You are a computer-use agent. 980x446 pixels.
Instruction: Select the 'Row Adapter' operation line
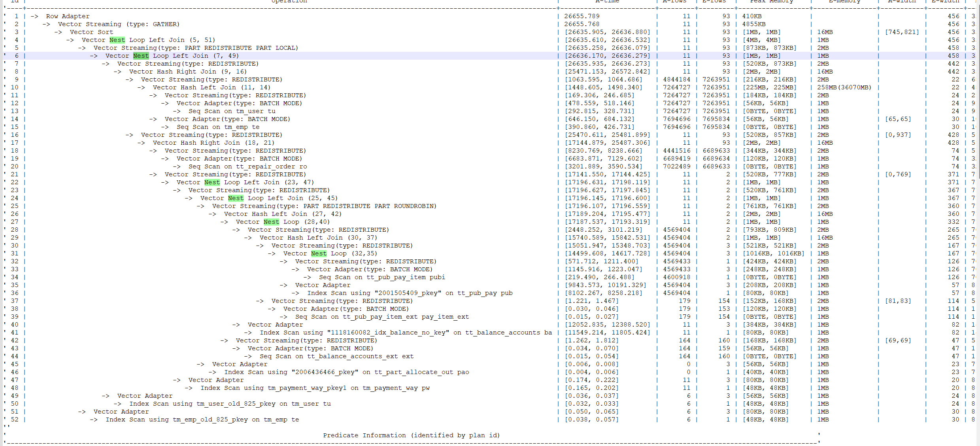click(x=68, y=16)
